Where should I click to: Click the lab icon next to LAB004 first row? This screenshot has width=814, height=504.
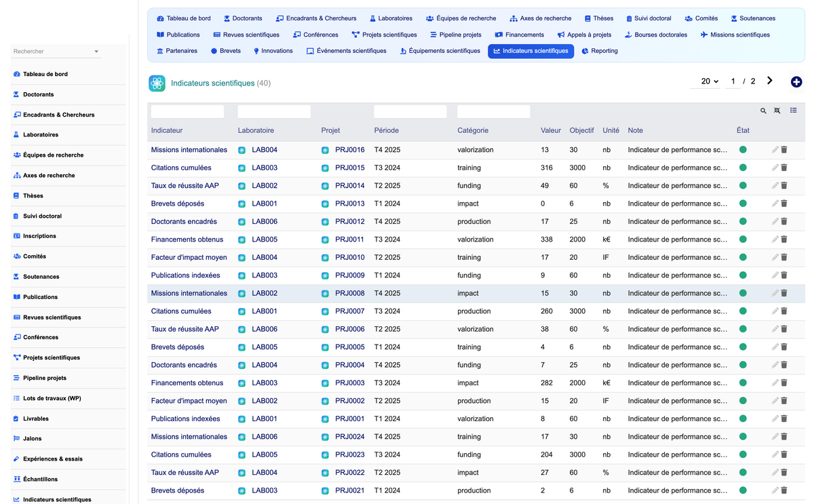pos(242,150)
